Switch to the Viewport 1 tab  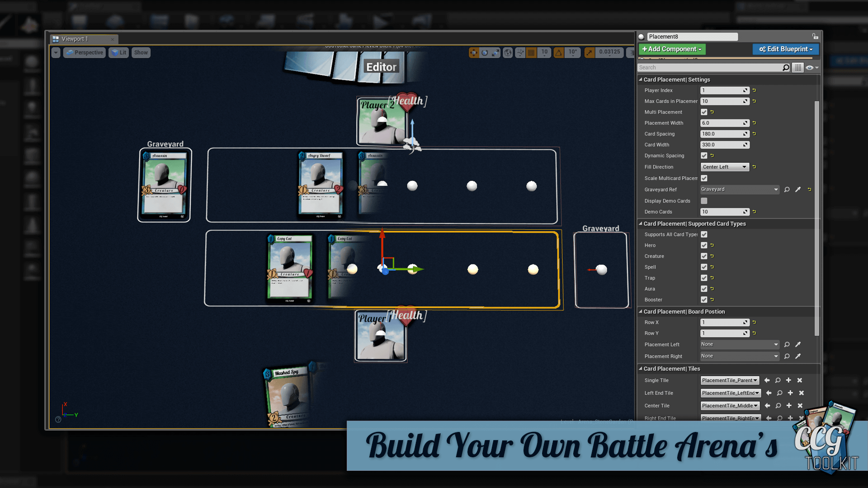tap(75, 39)
